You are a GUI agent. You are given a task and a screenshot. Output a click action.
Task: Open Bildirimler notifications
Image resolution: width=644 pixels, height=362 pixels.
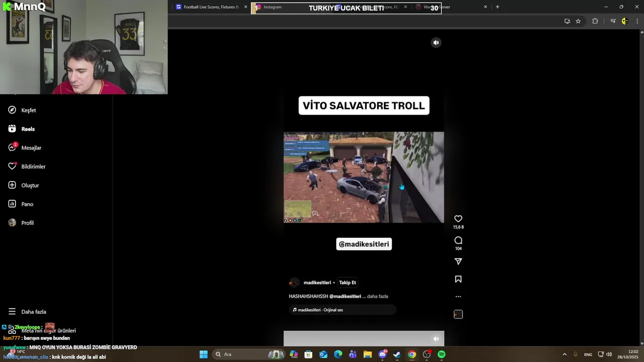(x=27, y=166)
